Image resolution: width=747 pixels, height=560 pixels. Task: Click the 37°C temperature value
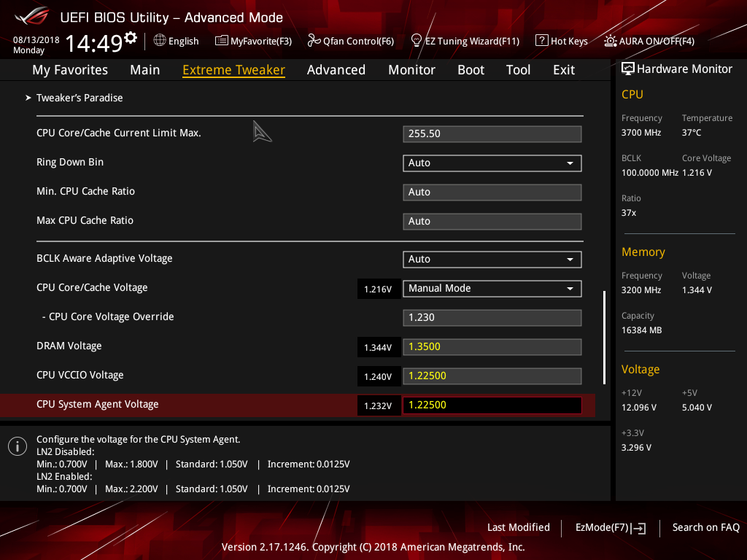pyautogui.click(x=692, y=133)
